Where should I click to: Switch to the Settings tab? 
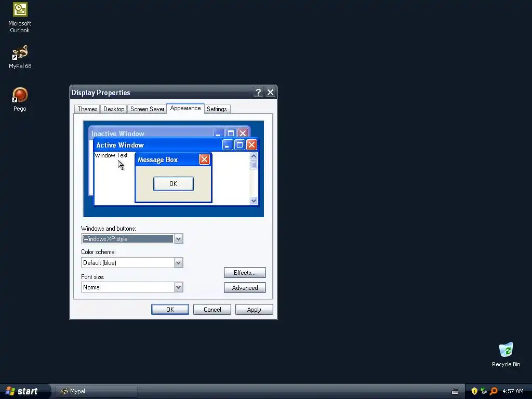(x=217, y=109)
